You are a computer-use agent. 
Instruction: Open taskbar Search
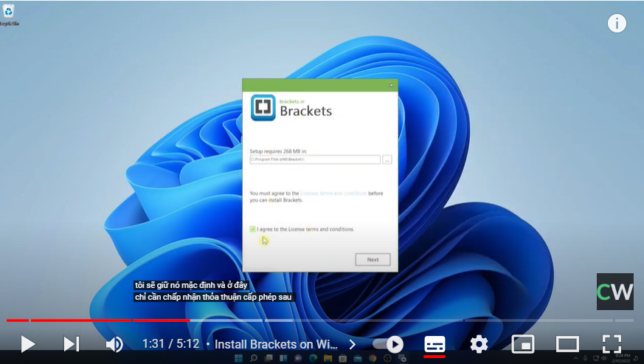(254, 358)
